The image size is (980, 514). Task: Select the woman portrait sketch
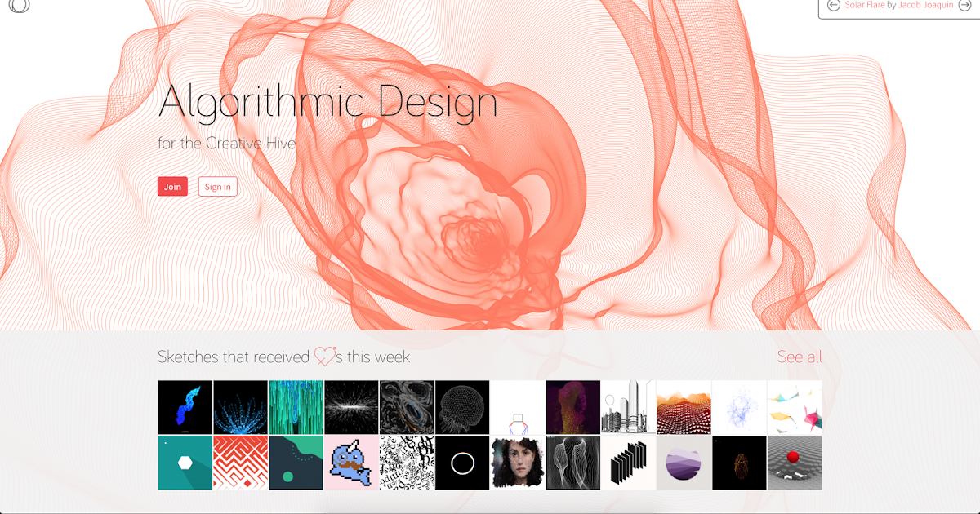click(518, 462)
